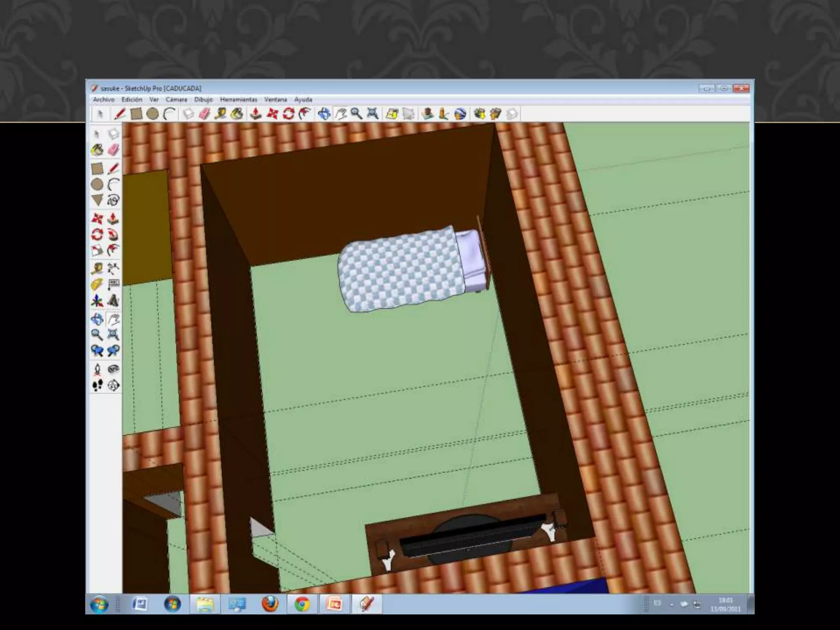Open the Cámara menu

click(176, 100)
